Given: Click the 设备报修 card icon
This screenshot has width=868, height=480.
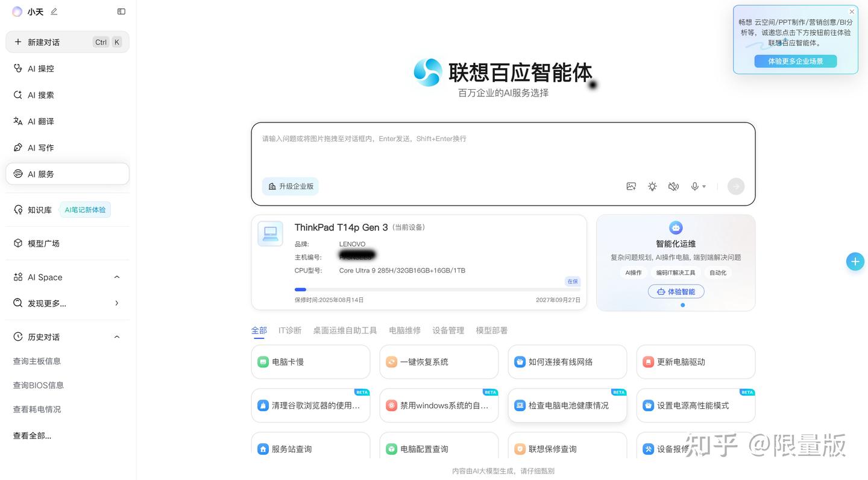Looking at the screenshot, I should tap(648, 449).
